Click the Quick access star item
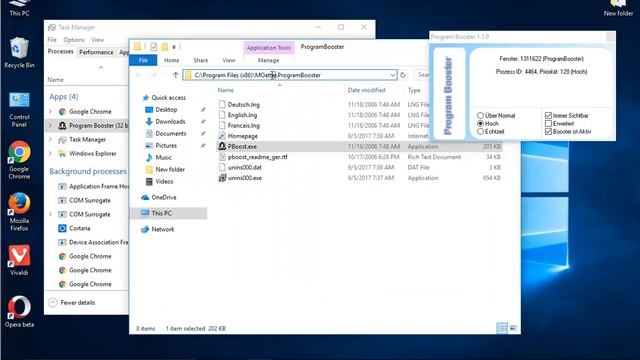Viewport: 640px width, 360px height. tap(164, 98)
